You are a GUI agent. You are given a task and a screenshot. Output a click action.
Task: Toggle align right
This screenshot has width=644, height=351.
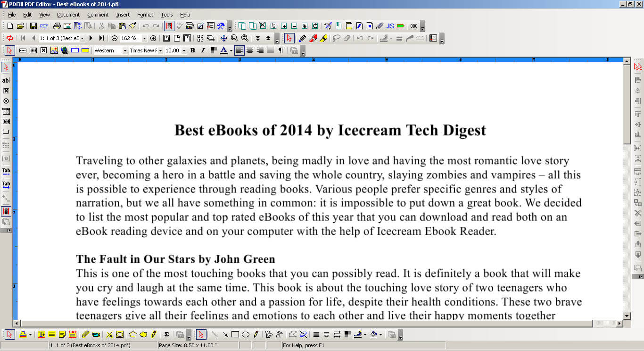tap(260, 50)
